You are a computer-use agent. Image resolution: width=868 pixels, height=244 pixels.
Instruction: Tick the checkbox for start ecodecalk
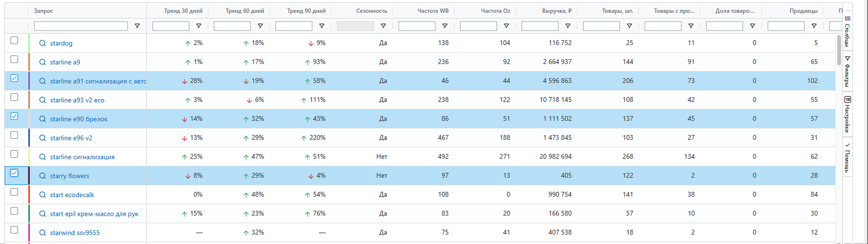point(14,192)
